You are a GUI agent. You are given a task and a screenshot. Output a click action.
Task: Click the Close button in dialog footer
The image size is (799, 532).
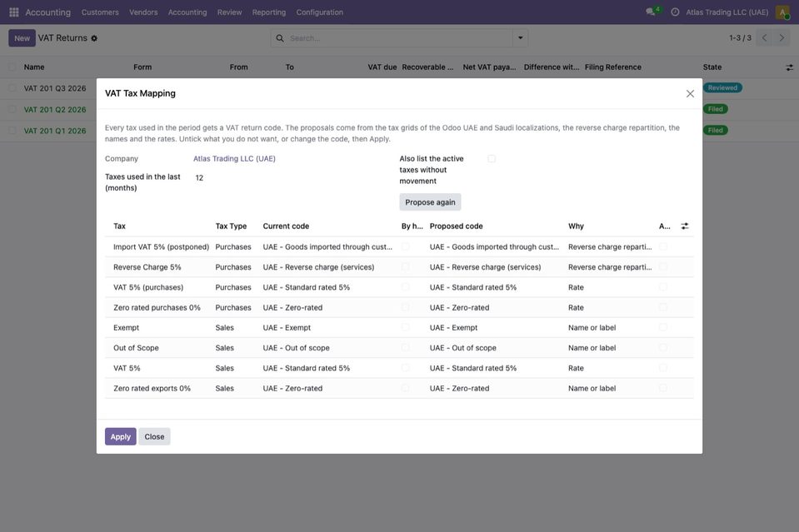154,437
